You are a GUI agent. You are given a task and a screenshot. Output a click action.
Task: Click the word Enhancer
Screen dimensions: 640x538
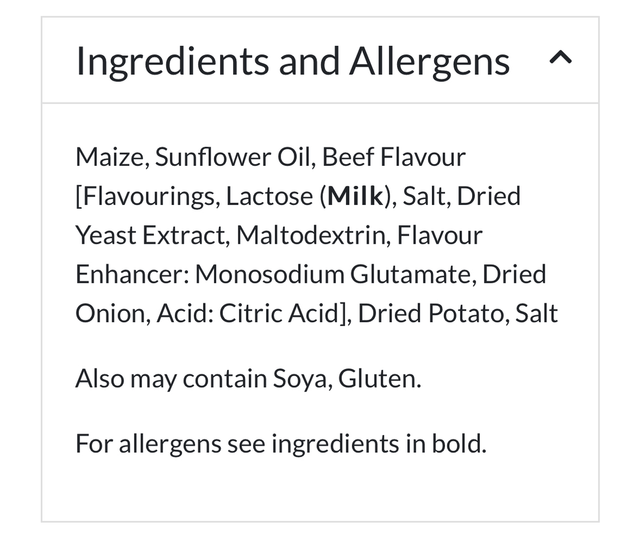(x=131, y=274)
